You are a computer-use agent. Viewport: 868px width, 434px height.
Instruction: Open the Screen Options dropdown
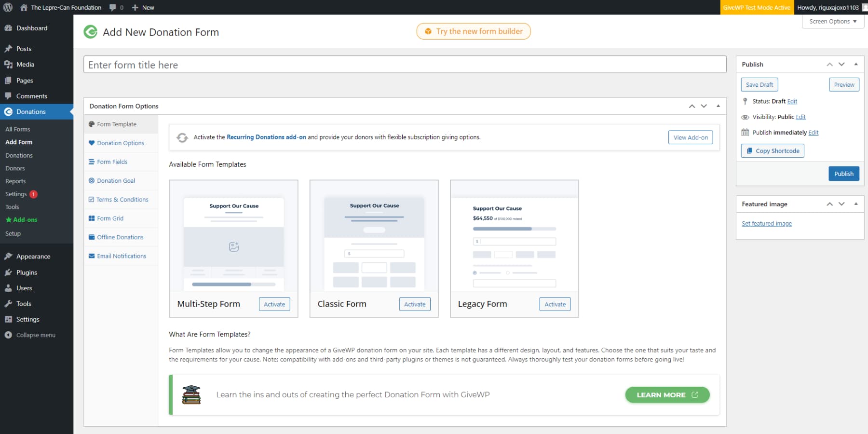[832, 21]
